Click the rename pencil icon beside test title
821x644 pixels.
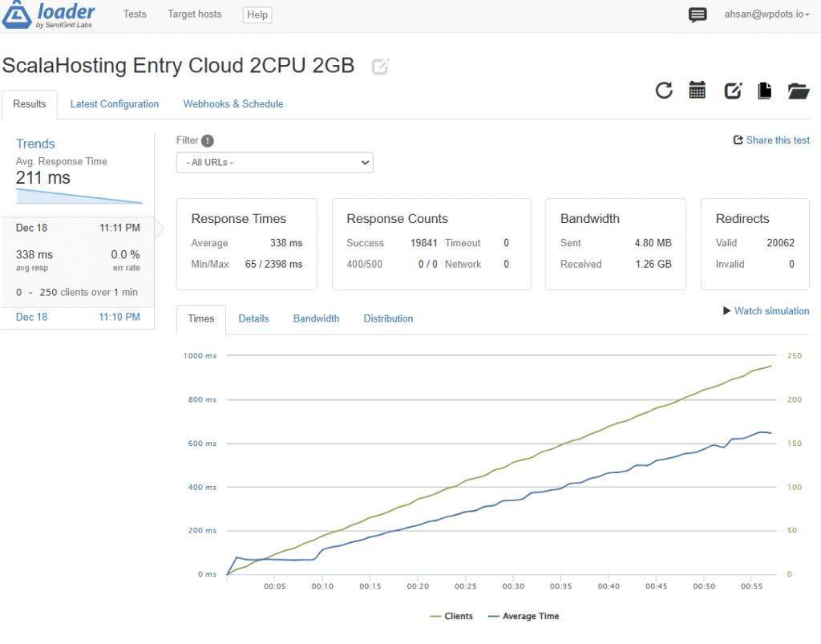click(x=381, y=67)
